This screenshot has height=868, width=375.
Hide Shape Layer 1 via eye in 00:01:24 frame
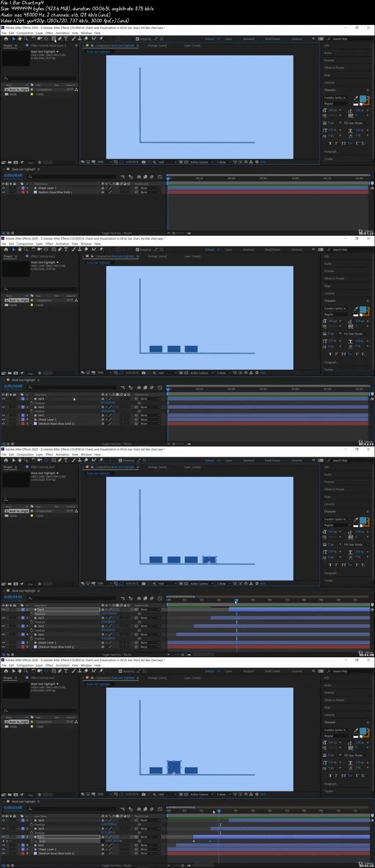coord(4,188)
